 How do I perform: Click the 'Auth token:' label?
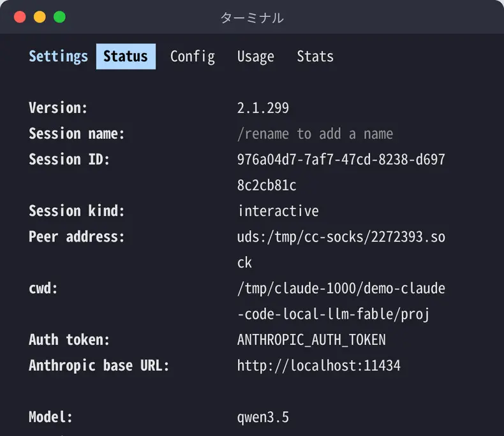pos(69,340)
